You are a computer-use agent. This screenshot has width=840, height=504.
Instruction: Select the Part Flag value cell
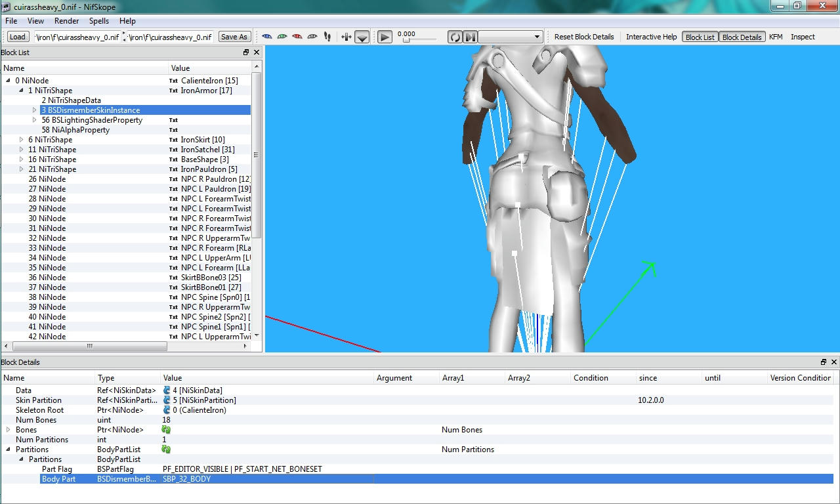click(x=267, y=469)
